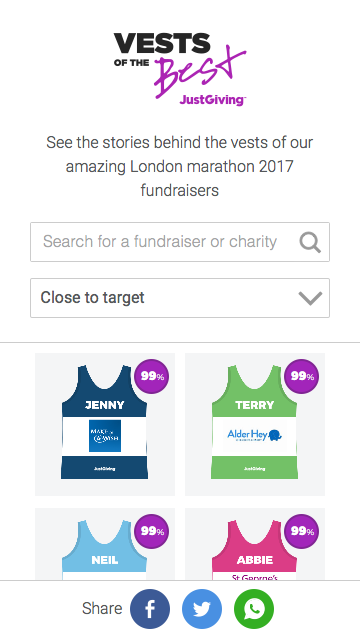Click the 99% badge on Neil's vest

pyautogui.click(x=152, y=531)
